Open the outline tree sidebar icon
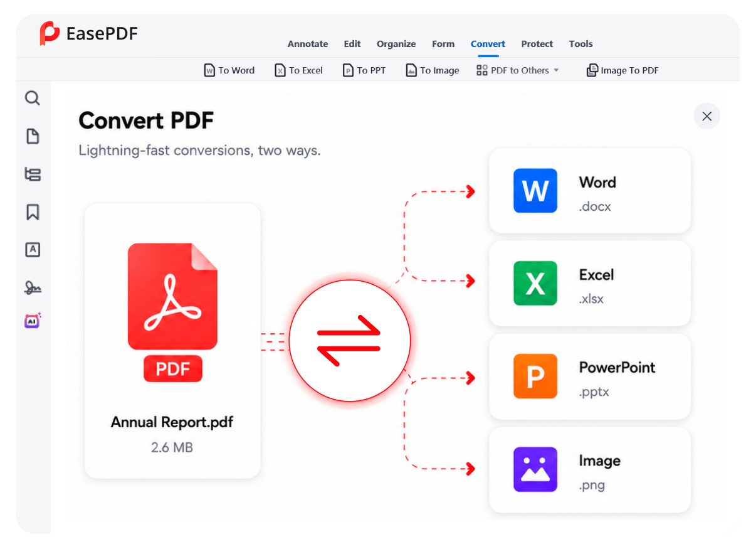The width and height of the screenshot is (756, 549). [33, 174]
